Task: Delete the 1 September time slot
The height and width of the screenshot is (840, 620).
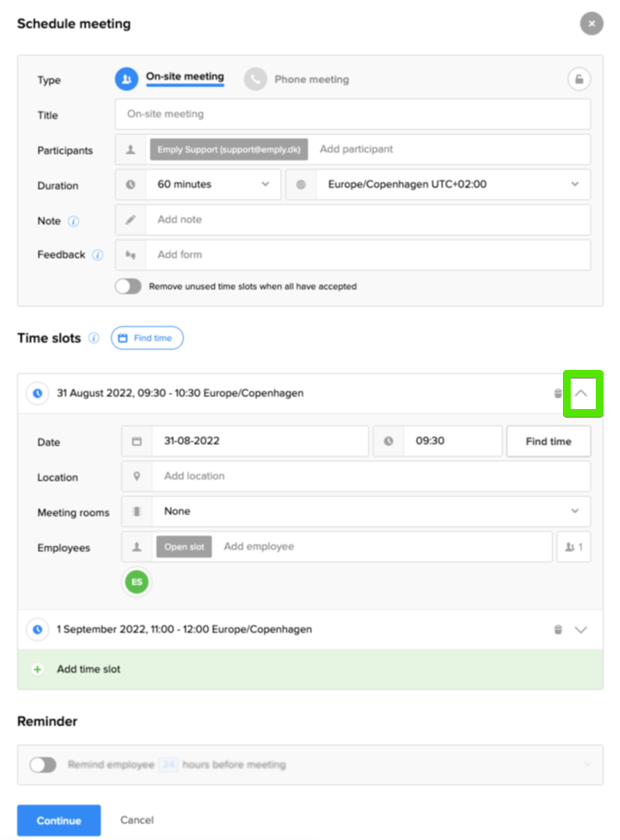Action: [x=558, y=630]
